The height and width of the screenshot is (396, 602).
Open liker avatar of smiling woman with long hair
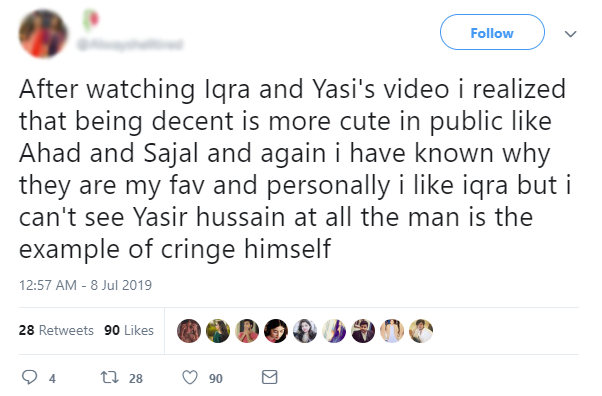[305, 331]
